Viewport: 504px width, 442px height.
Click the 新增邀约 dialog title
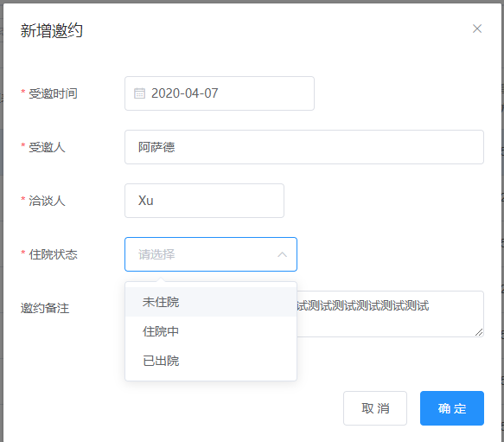pos(51,31)
